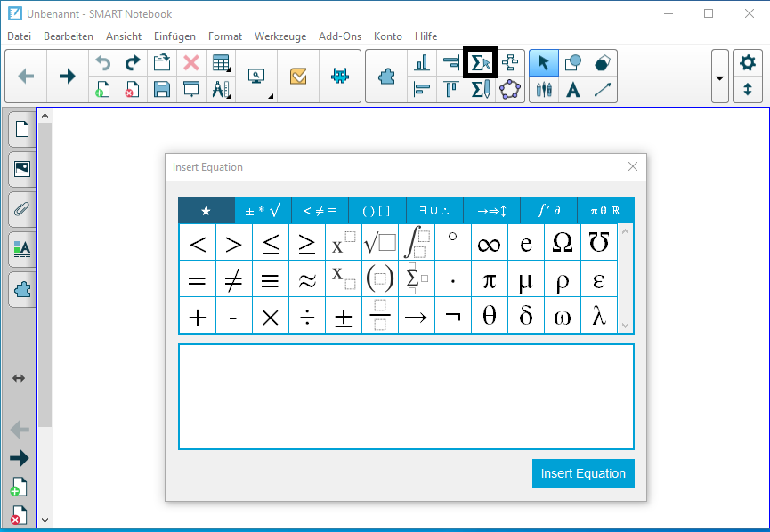Click the red X Delete toolbar icon
Viewport: 770px width, 532px height.
[x=190, y=63]
